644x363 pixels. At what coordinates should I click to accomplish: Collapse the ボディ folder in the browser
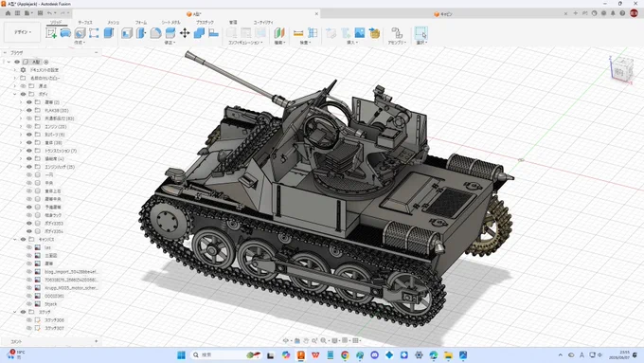(x=15, y=94)
